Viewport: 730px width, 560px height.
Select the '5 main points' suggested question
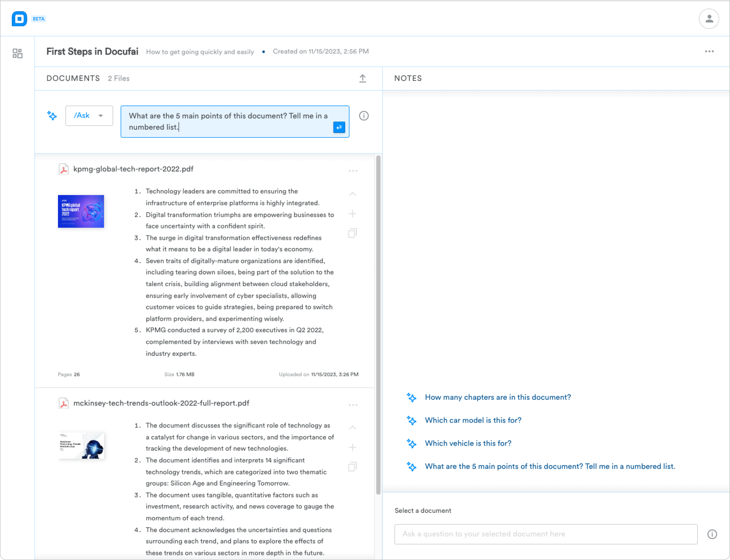tap(550, 466)
